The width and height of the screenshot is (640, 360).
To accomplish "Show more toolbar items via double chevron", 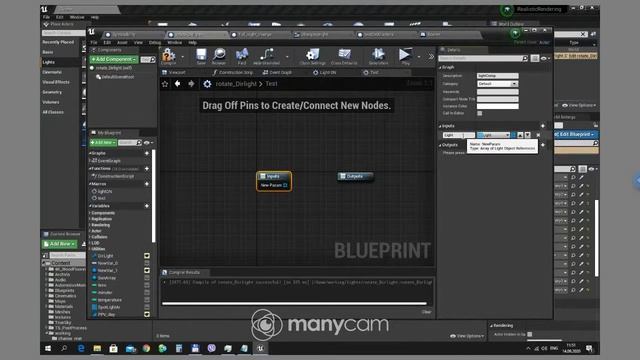I will [x=431, y=57].
